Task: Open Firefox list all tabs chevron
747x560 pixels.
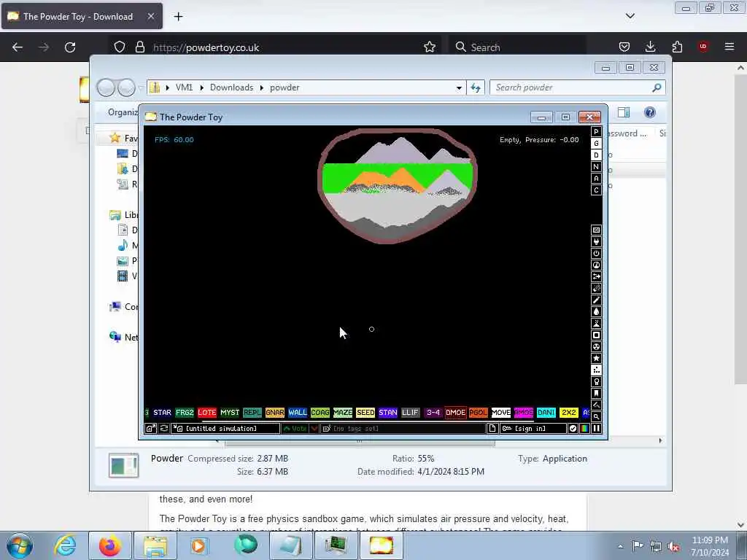Action: pyautogui.click(x=630, y=16)
